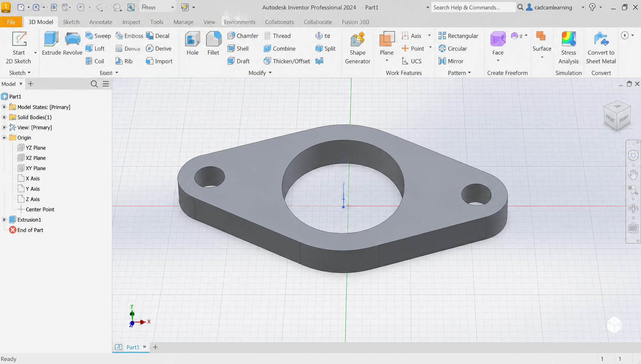Select the Mirror tool

[451, 61]
